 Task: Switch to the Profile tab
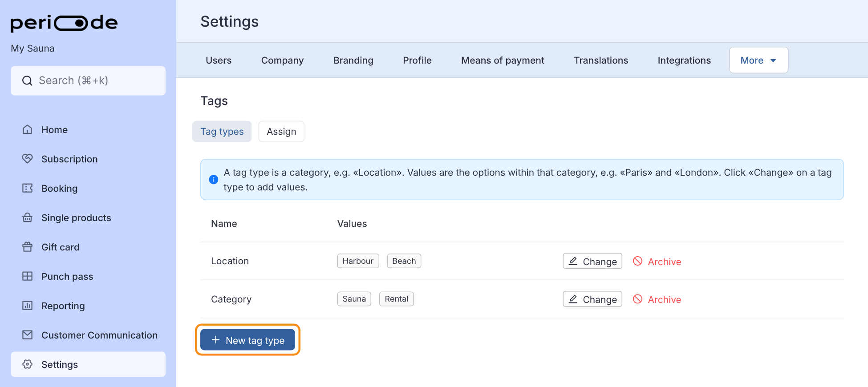click(x=417, y=60)
